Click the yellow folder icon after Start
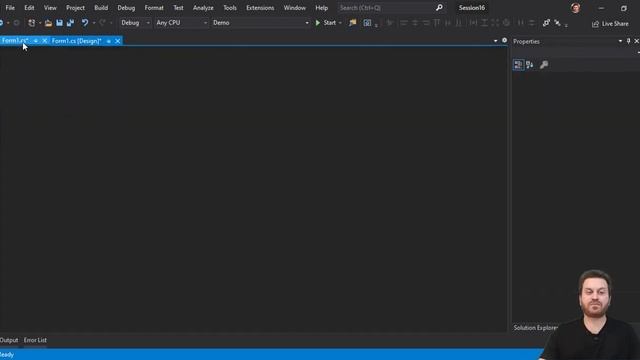The height and width of the screenshot is (360, 640). pyautogui.click(x=352, y=23)
